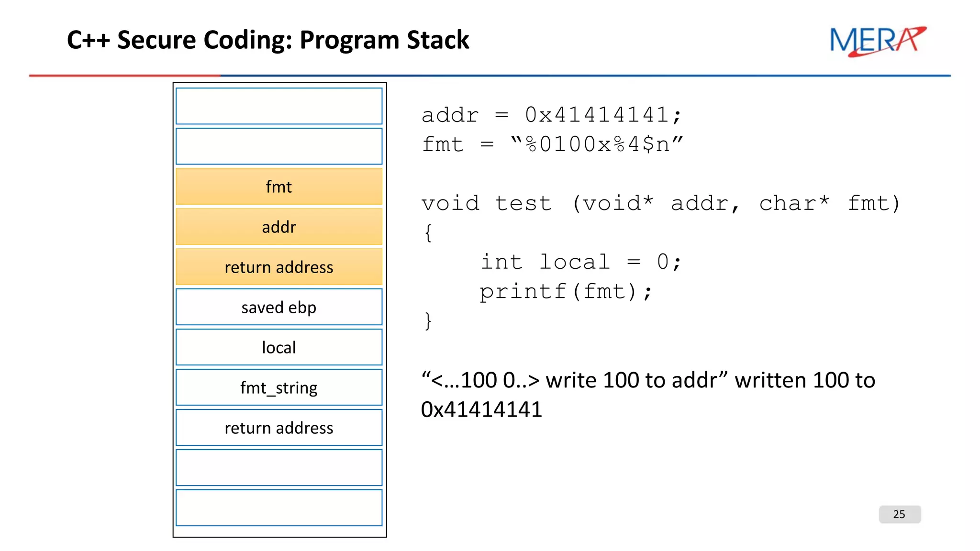Click the fmt format string assignment line
980x551 pixels.
pyautogui.click(x=552, y=144)
